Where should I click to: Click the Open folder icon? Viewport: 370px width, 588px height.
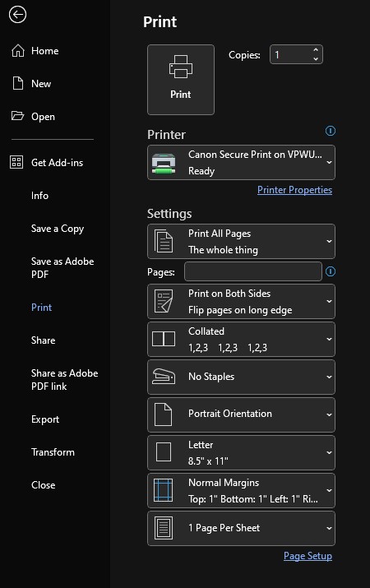(x=17, y=116)
